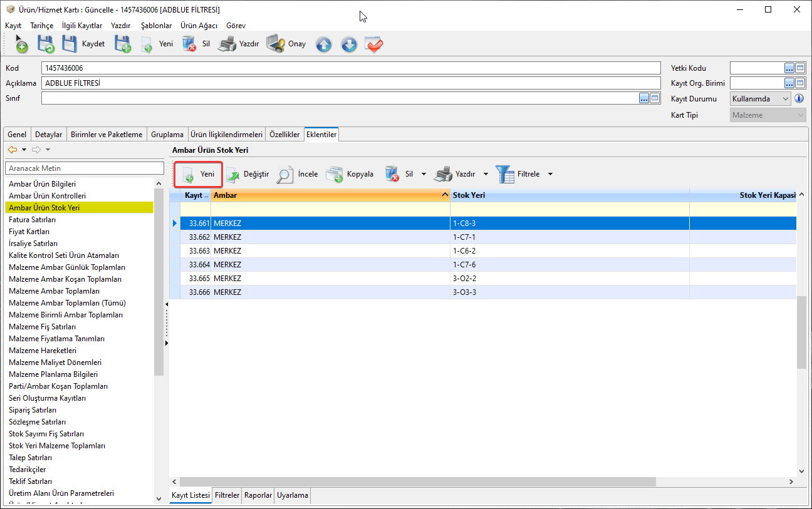Open the Filtreler tab at bottom
The height and width of the screenshot is (509, 812).
tap(227, 495)
